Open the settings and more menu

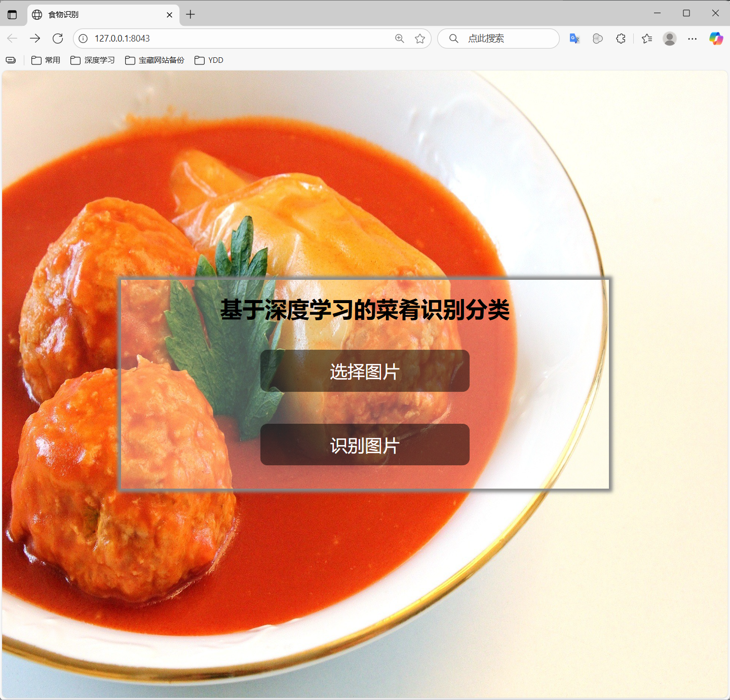coord(693,39)
